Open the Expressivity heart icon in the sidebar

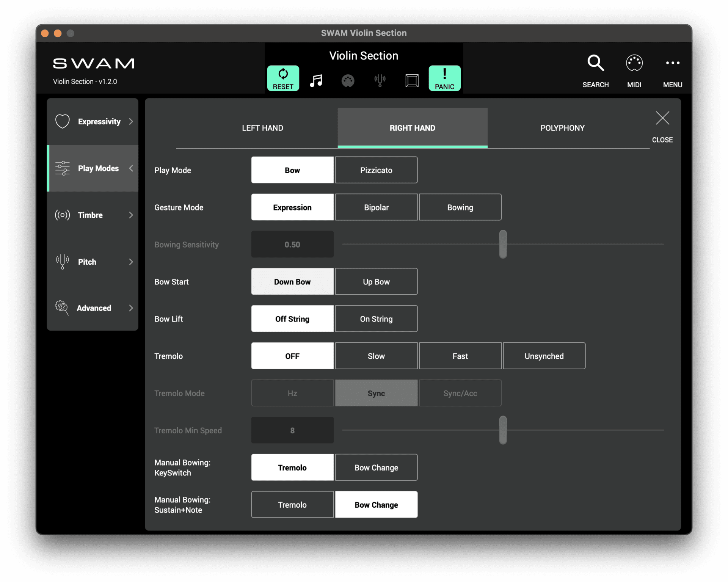62,121
